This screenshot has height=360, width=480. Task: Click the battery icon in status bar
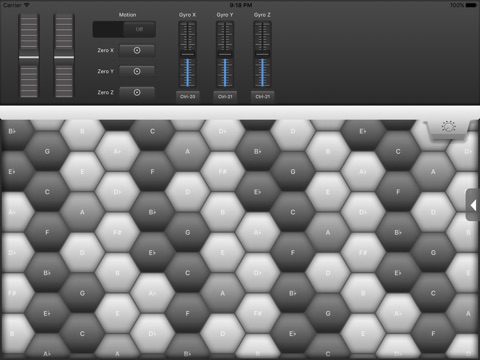[471, 5]
